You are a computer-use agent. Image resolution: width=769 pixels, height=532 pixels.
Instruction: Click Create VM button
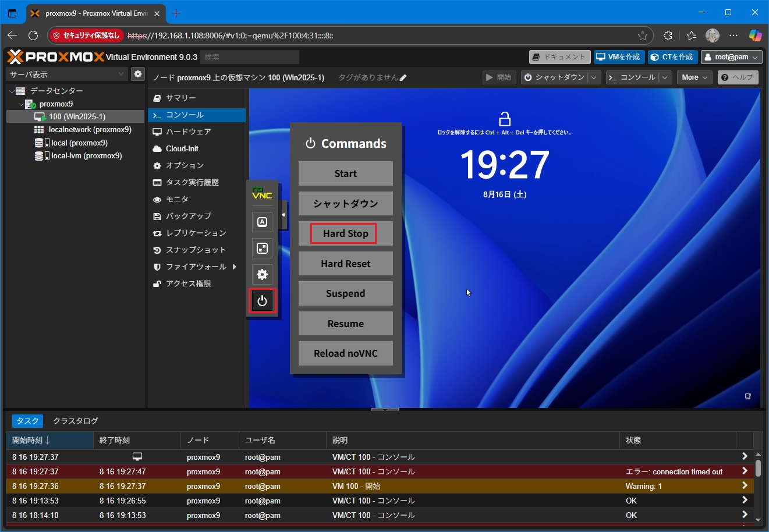618,57
